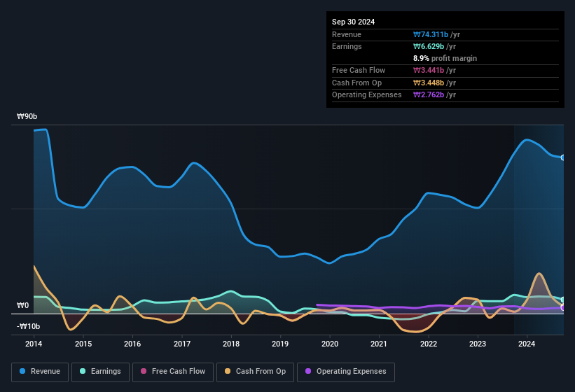Image resolution: width=575 pixels, height=392 pixels.
Task: Click the ₩3.448b cash from op value
Action: (x=429, y=83)
